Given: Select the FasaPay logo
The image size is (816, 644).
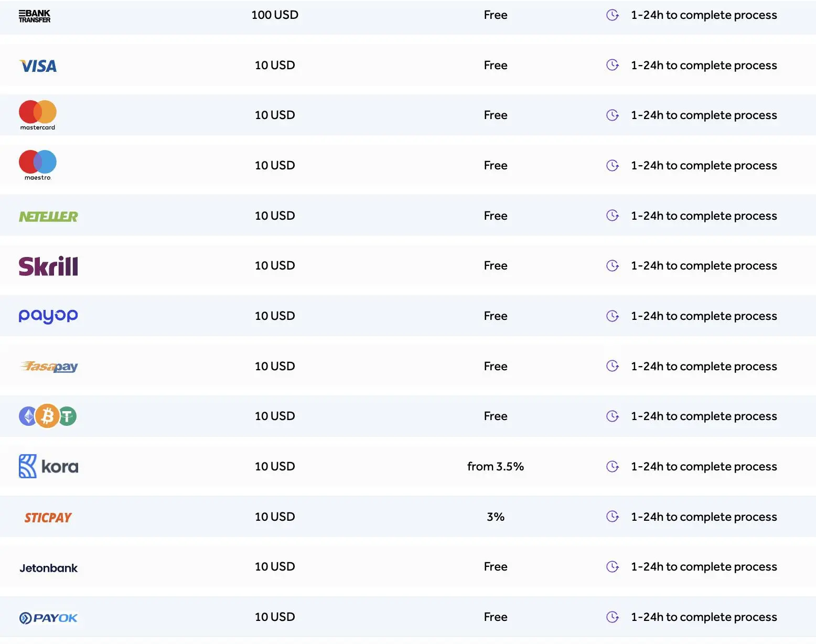Looking at the screenshot, I should 48,366.
